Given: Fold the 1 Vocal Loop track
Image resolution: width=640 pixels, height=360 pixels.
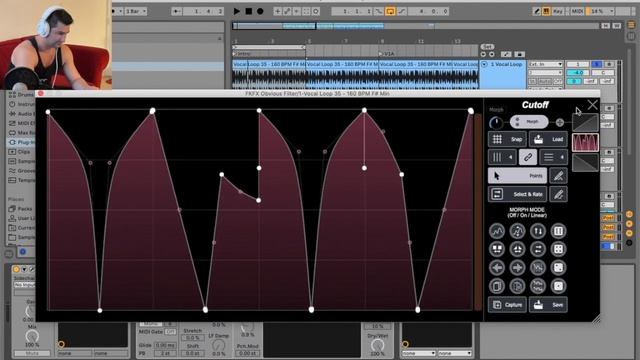Looking at the screenshot, I should [x=484, y=64].
